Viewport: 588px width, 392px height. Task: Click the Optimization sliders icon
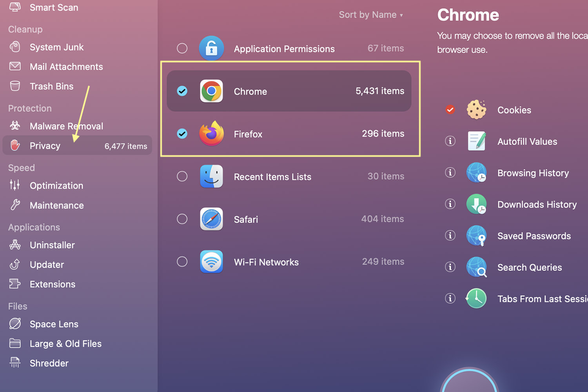(15, 185)
